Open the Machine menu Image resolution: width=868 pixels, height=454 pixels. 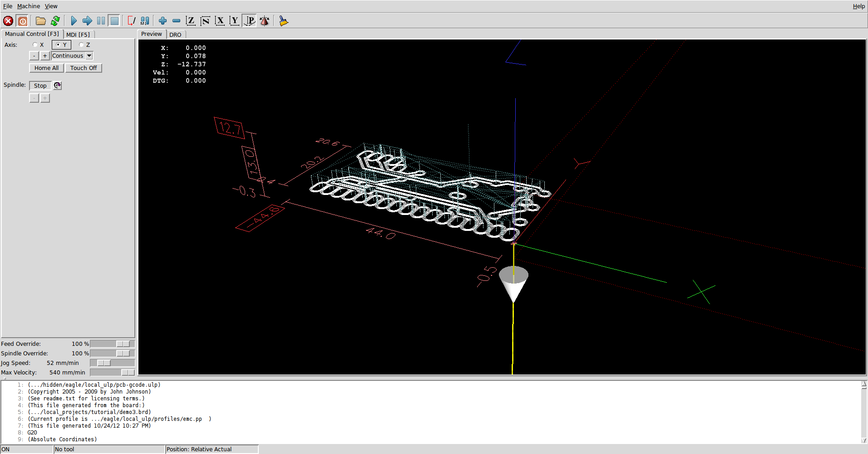[28, 6]
